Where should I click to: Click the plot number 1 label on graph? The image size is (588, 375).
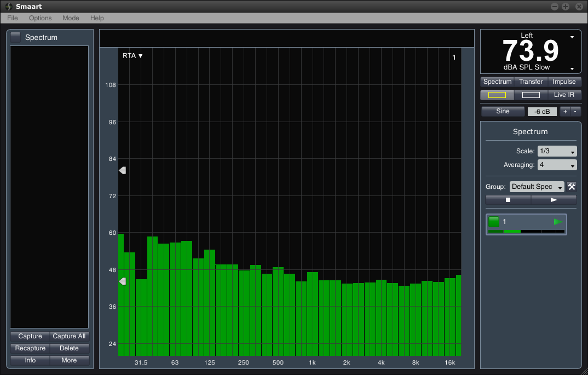[454, 57]
